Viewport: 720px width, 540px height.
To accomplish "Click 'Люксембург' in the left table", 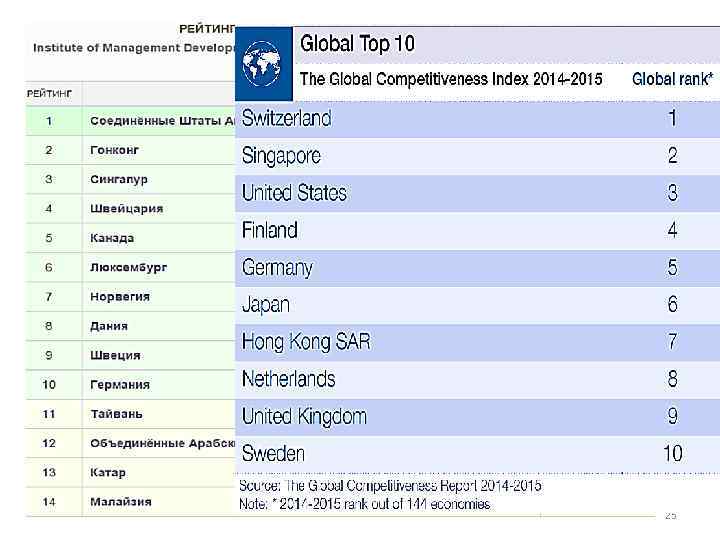I will (129, 268).
